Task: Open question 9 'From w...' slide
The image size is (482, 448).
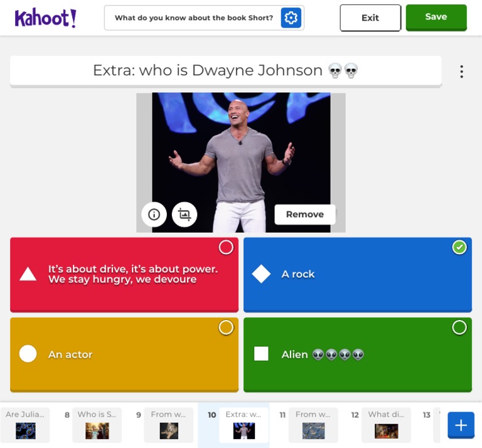Action: tap(168, 425)
